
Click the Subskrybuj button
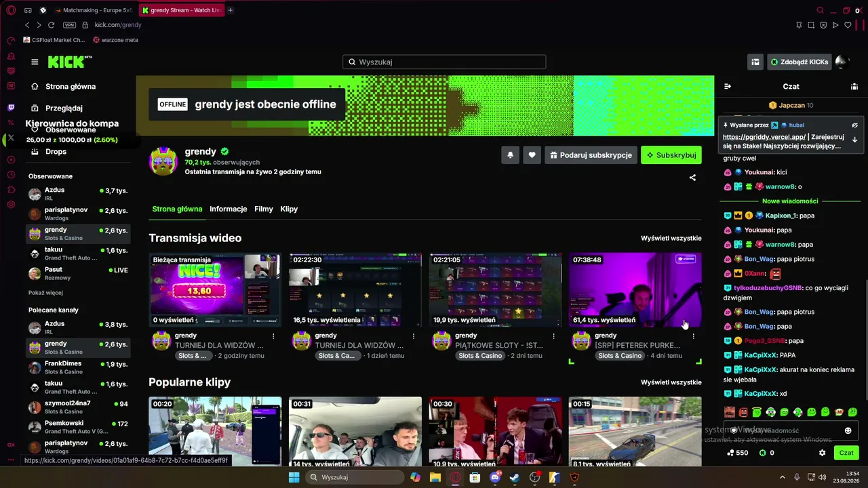(671, 155)
